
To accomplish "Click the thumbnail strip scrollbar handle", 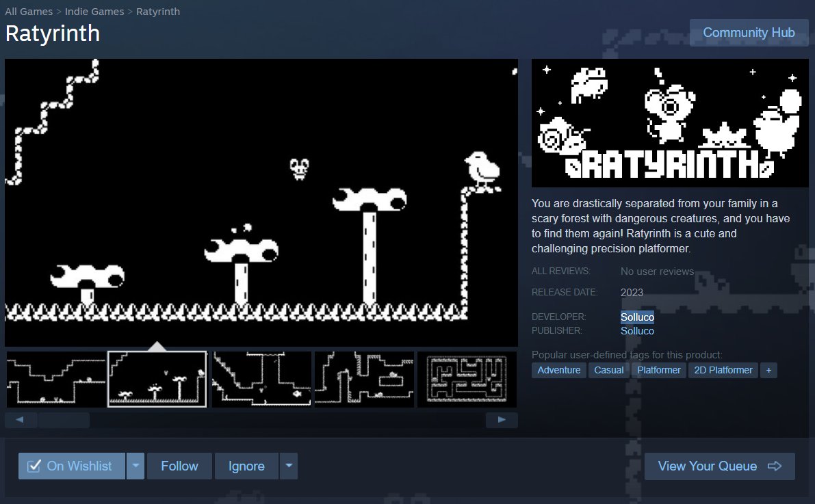I will [64, 420].
